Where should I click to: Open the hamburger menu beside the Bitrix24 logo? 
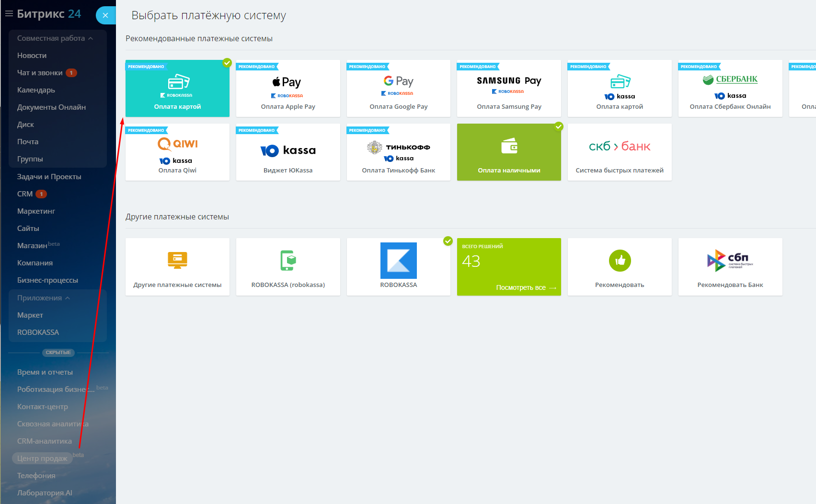(x=9, y=14)
